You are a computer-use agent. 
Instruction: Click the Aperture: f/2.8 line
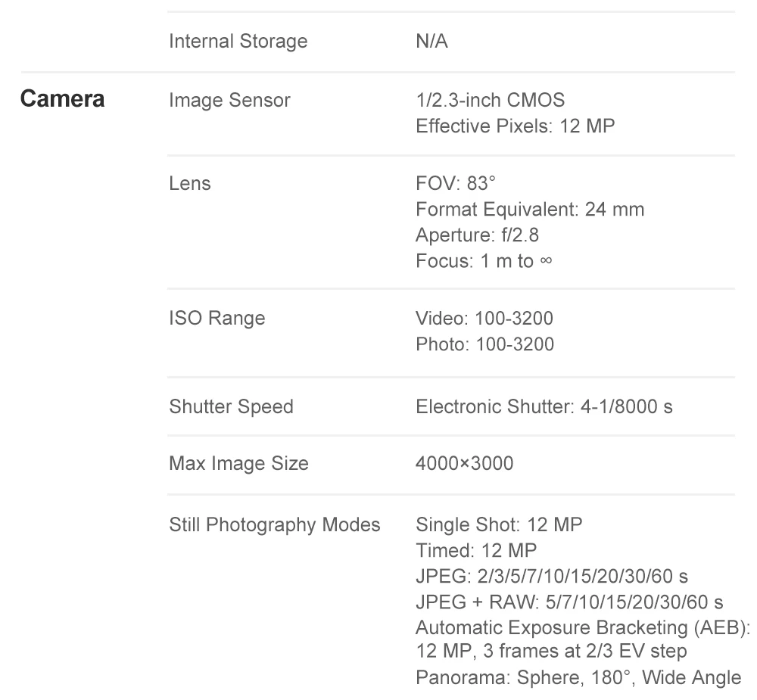click(x=477, y=235)
